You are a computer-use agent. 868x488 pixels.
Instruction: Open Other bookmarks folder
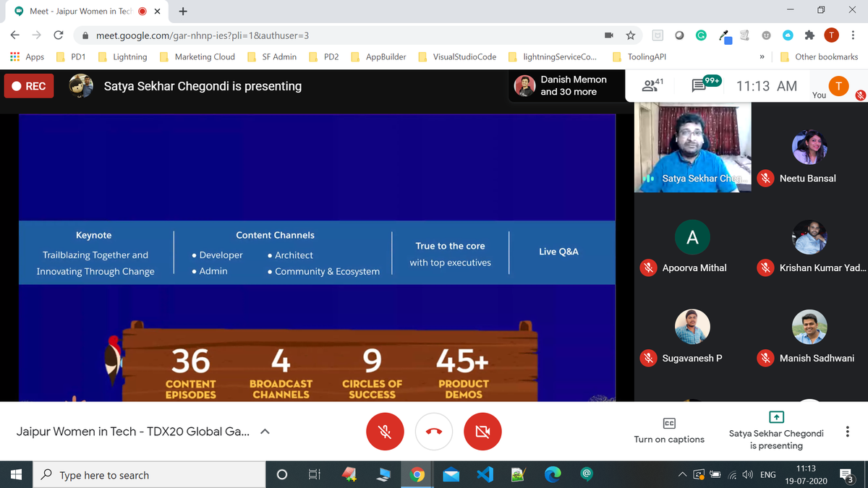(x=819, y=56)
